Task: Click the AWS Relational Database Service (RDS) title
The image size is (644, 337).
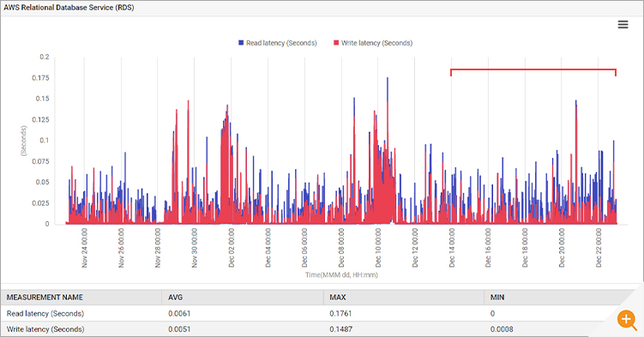Action: (69, 8)
